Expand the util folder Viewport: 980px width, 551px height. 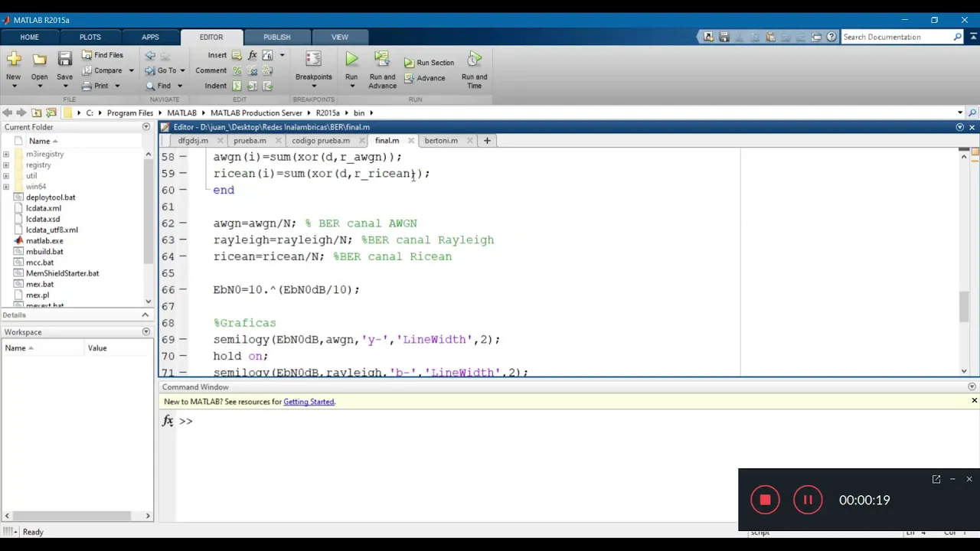[x=6, y=175]
